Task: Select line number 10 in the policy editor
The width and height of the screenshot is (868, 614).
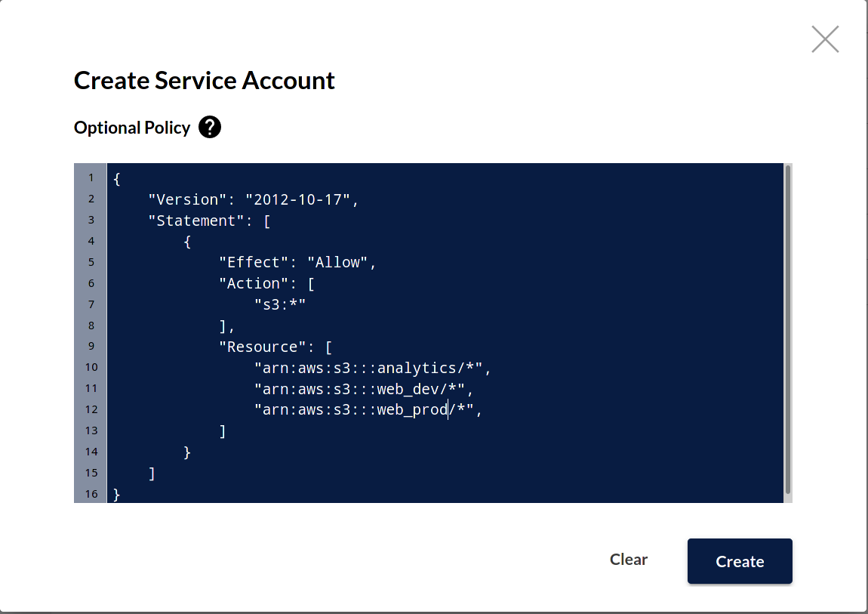Action: (x=90, y=368)
